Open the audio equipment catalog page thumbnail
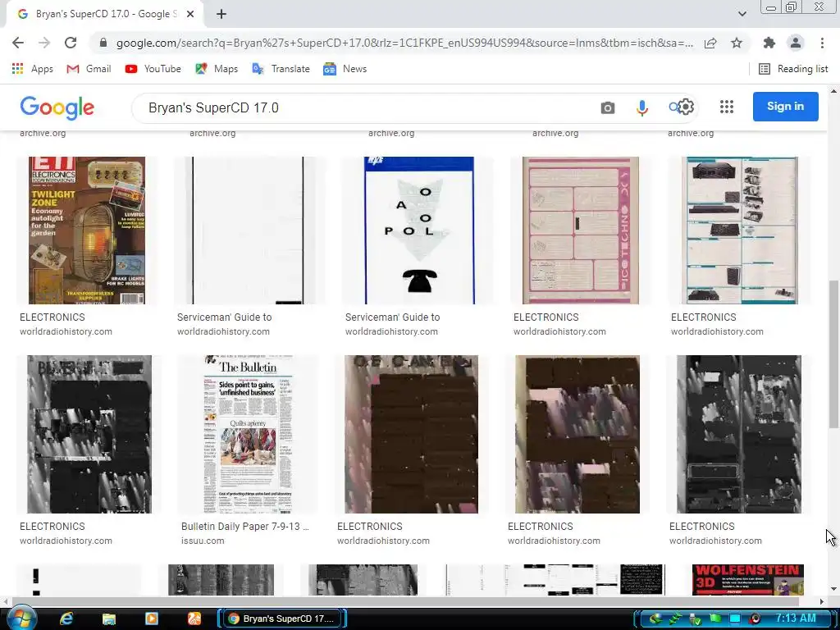This screenshot has height=630, width=840. point(742,231)
